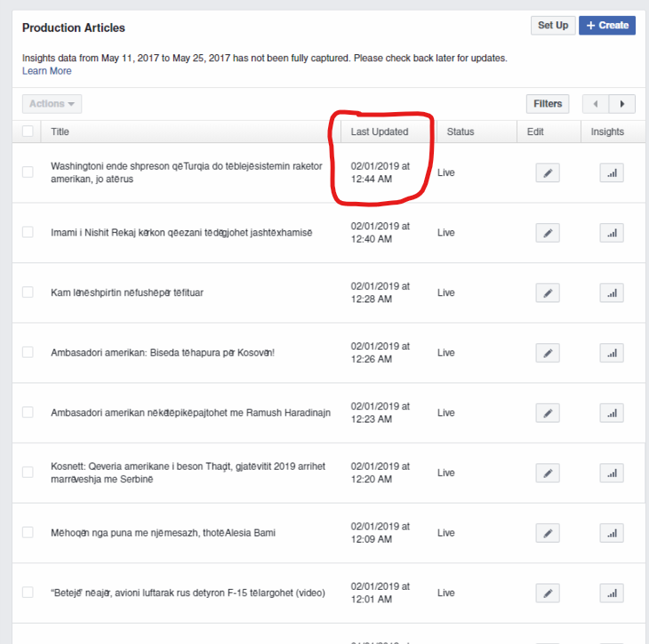Select the Washingtoni ende shpreson article checkbox

point(28,172)
